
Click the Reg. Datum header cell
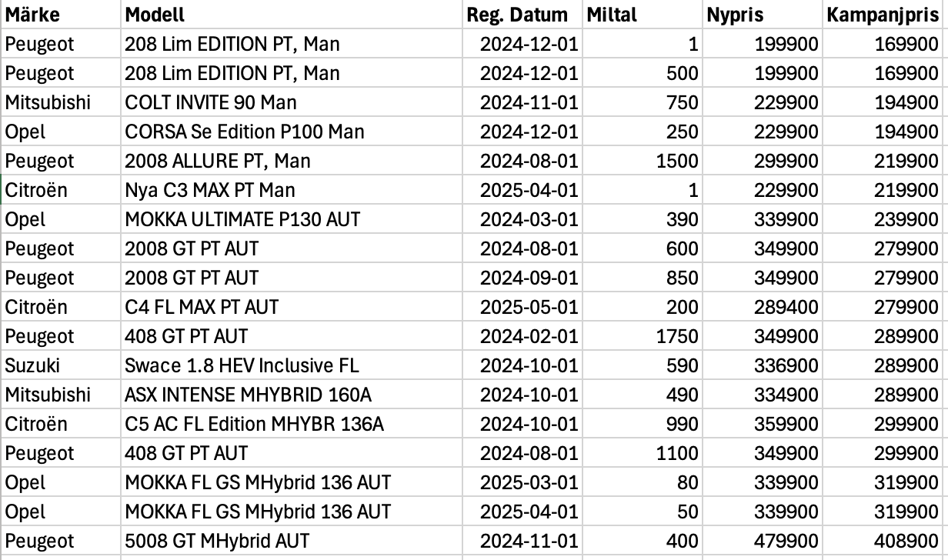[x=521, y=15]
